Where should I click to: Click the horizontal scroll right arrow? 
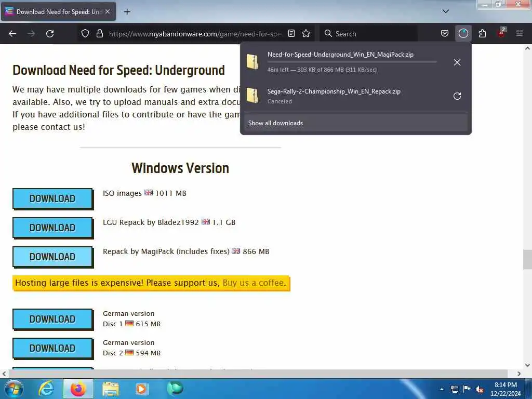click(519, 374)
